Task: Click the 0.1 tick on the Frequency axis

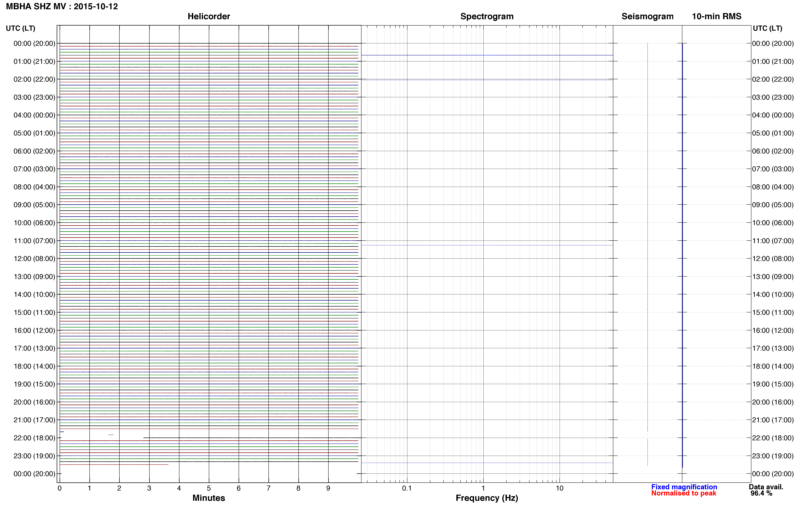Action: [x=407, y=488]
